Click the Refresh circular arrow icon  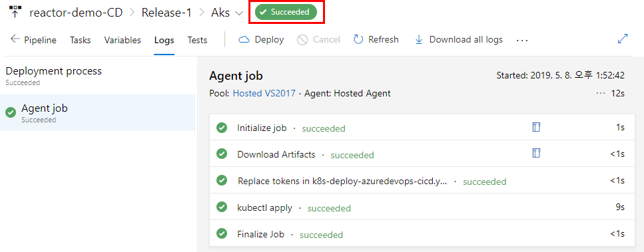point(358,39)
